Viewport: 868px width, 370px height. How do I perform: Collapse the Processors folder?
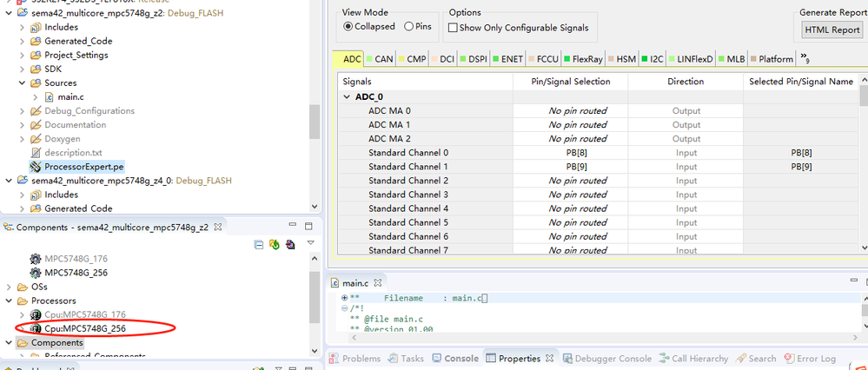(9, 301)
